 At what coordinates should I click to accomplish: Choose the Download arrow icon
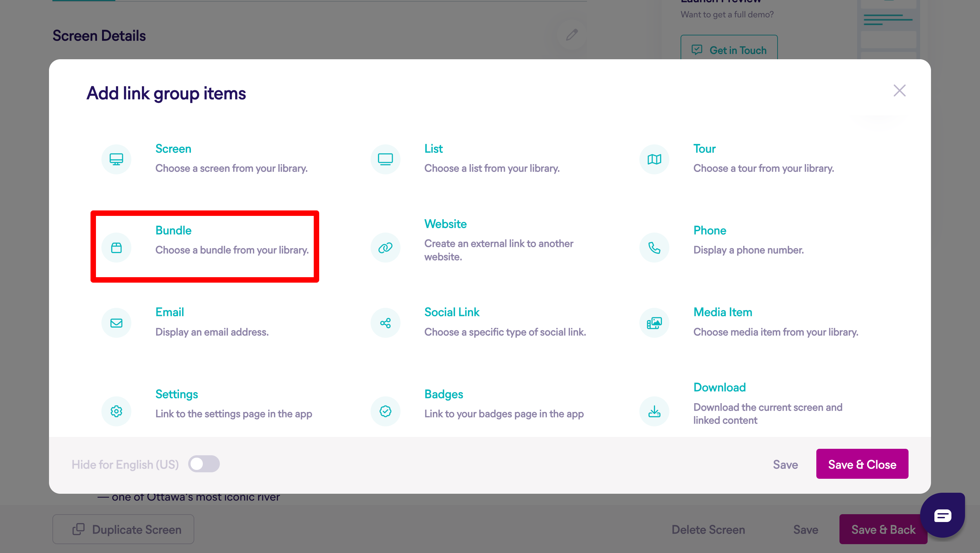[x=654, y=411]
